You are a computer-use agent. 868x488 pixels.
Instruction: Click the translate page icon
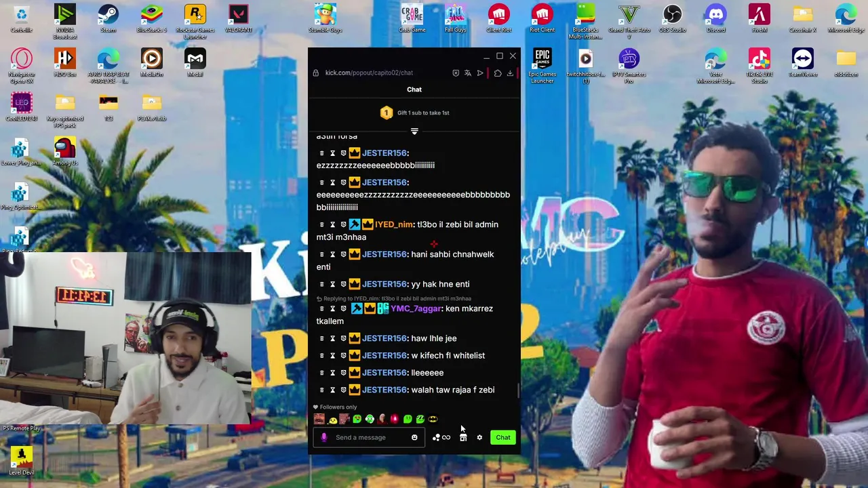pyautogui.click(x=468, y=73)
